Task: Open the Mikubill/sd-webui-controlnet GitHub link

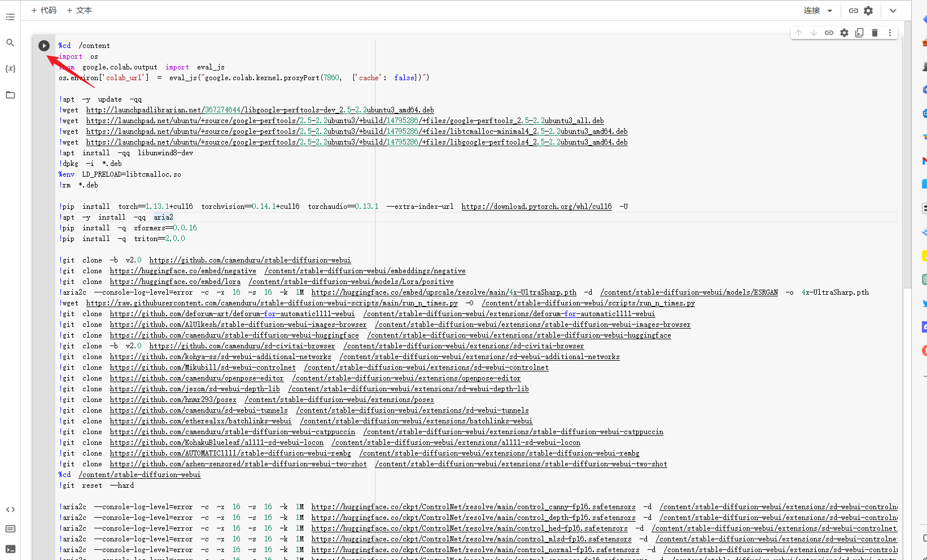Action: coord(203,368)
